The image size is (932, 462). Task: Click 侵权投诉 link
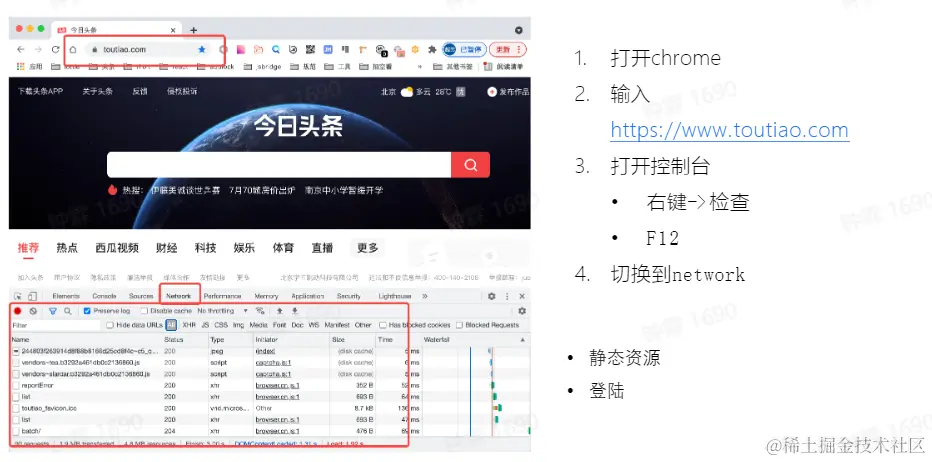click(182, 92)
